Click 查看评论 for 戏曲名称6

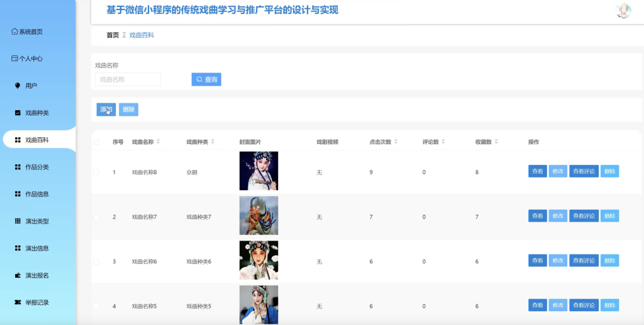coord(584,260)
